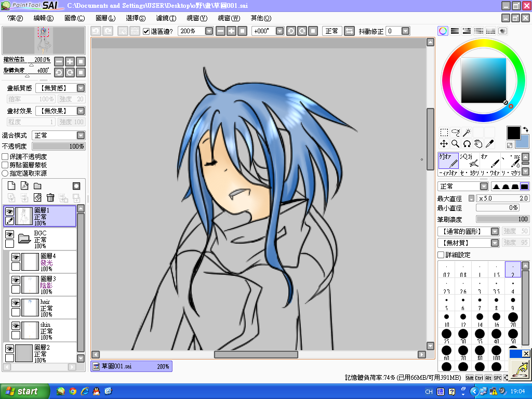Create a new normal layer

(11, 185)
